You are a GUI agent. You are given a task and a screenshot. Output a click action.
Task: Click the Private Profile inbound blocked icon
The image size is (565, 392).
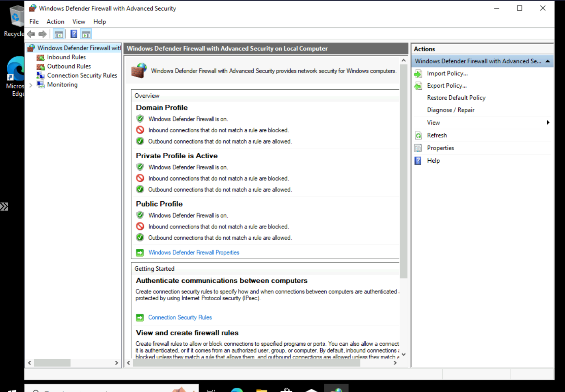(140, 178)
